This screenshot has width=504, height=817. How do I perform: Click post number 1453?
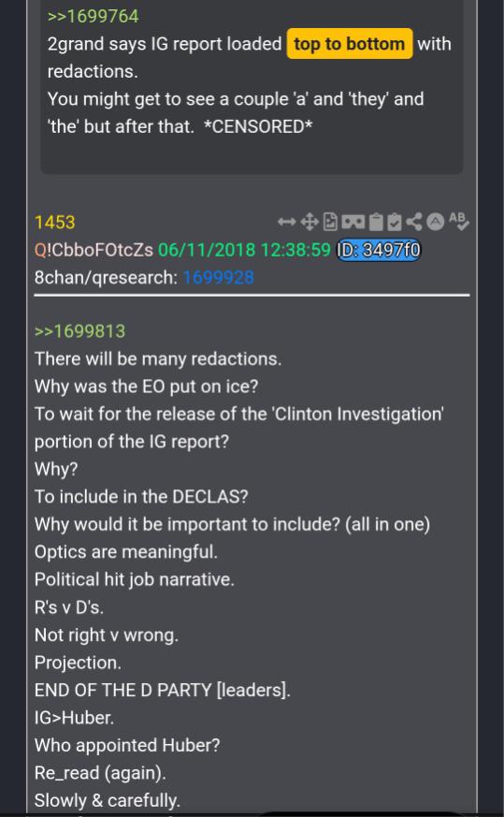54,223
